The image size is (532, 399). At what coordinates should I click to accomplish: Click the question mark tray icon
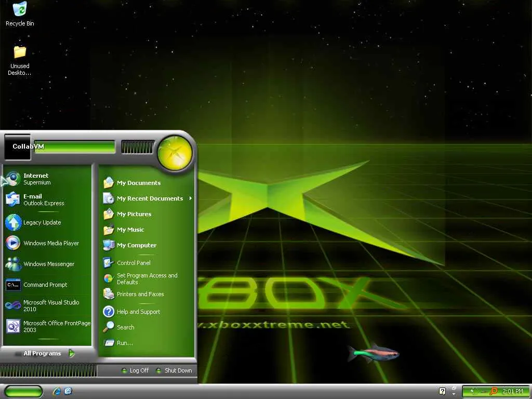click(x=442, y=391)
